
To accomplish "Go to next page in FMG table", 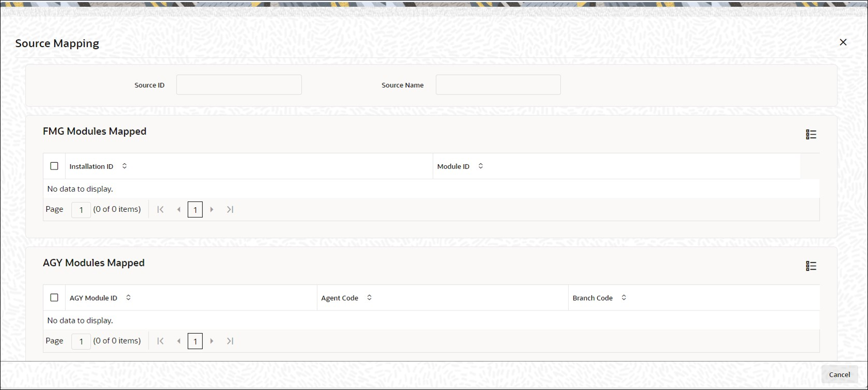I will click(212, 209).
